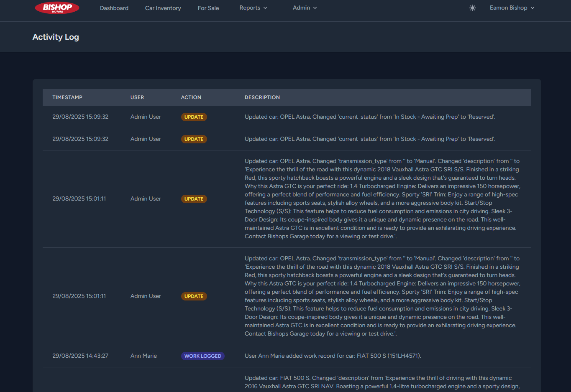Click the ACTION column header

pyautogui.click(x=191, y=97)
